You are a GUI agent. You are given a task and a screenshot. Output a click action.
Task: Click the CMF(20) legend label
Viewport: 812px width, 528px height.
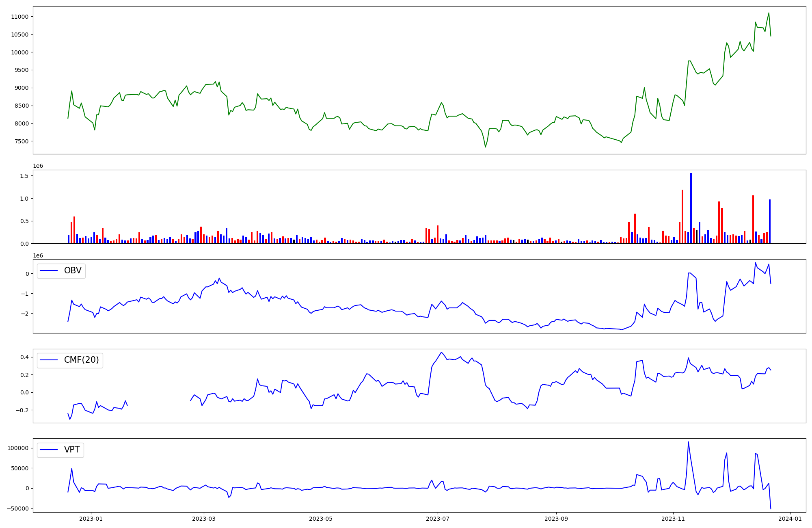click(x=81, y=360)
